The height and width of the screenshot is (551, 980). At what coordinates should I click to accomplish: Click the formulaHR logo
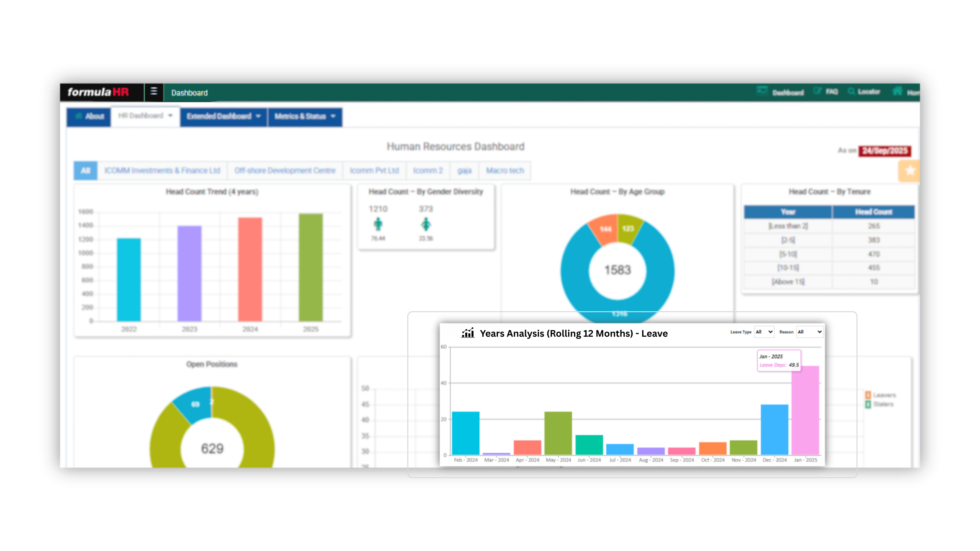tap(98, 92)
